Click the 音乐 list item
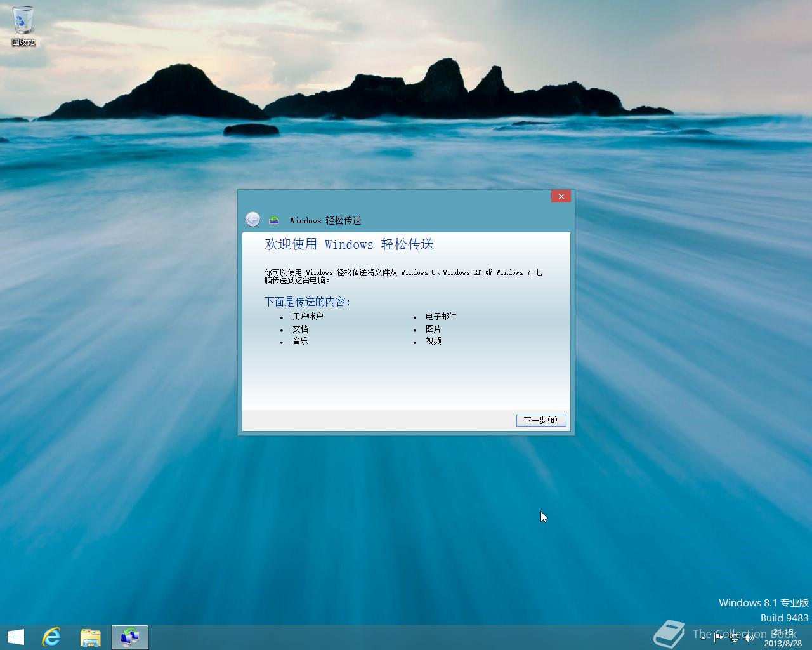This screenshot has height=650, width=812. point(300,341)
